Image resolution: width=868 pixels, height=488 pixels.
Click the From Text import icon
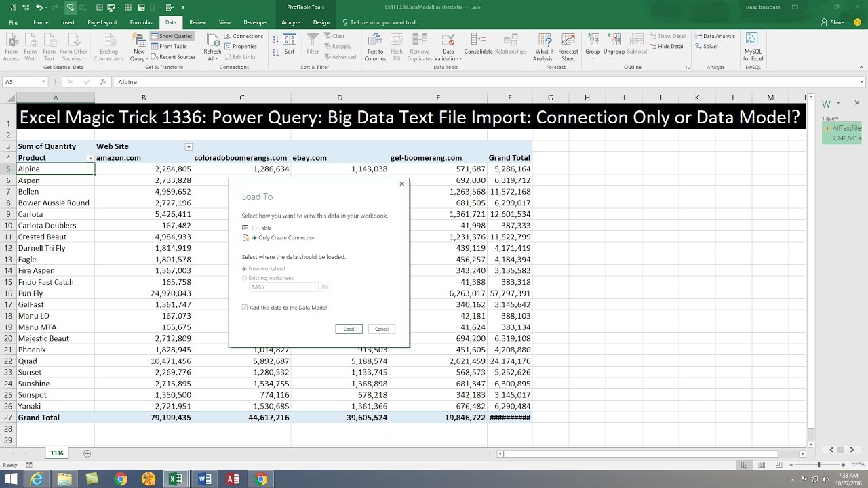49,47
